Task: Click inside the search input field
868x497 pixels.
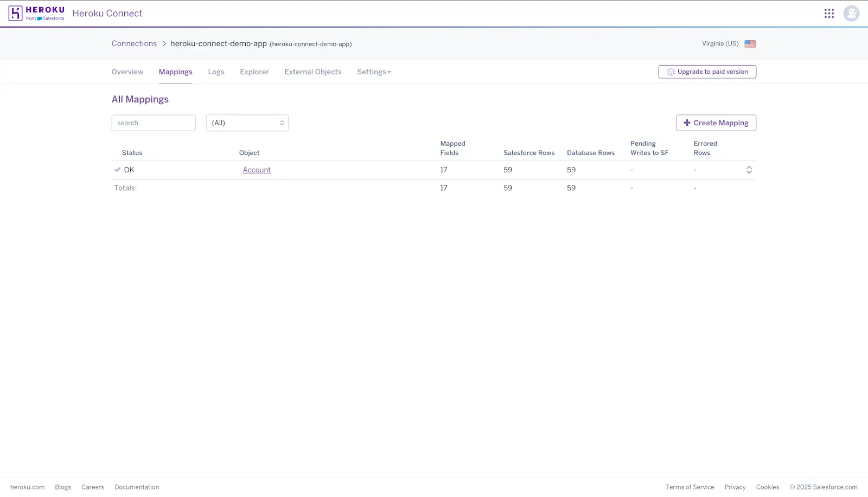Action: pyautogui.click(x=154, y=122)
